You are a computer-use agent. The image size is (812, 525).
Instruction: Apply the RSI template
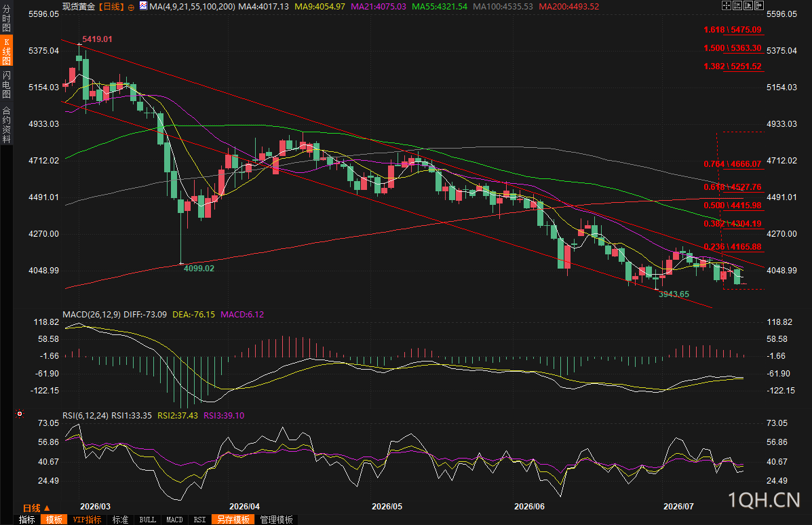200,520
